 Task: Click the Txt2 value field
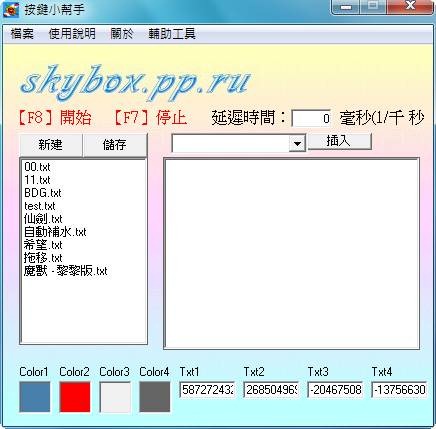click(271, 390)
